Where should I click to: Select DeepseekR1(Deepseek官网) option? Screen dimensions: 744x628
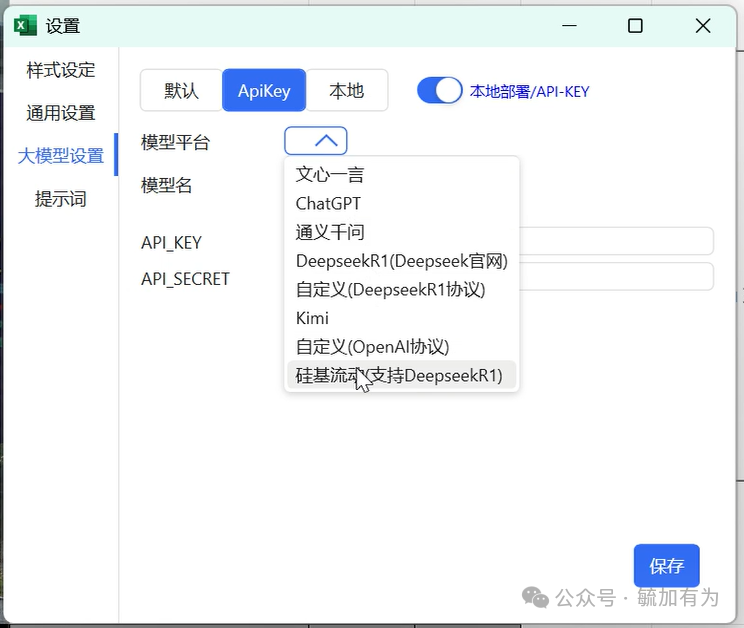point(401,261)
